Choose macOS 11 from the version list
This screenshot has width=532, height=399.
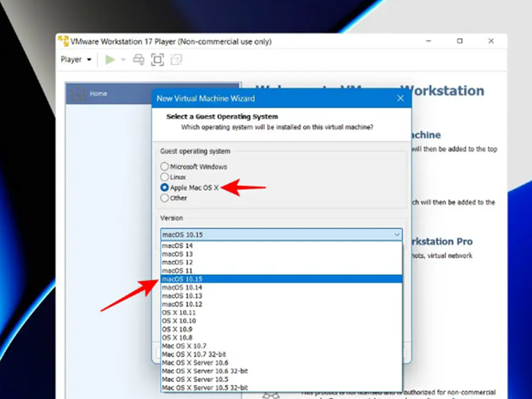tap(281, 271)
